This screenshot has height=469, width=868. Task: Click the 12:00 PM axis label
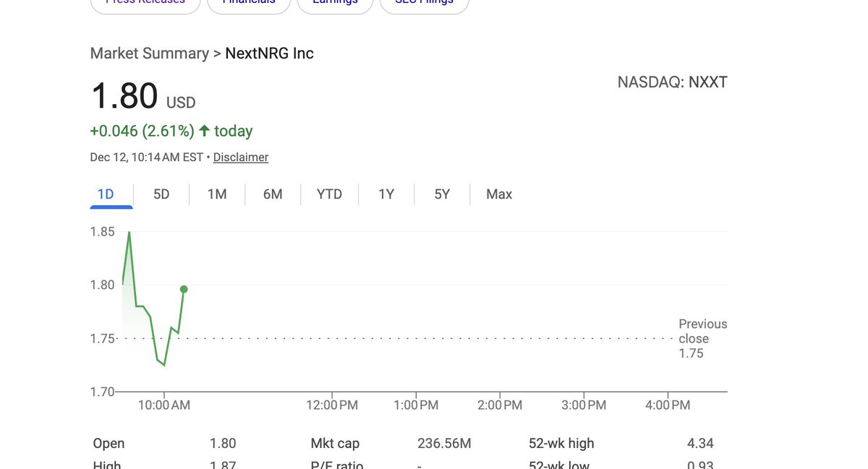332,405
